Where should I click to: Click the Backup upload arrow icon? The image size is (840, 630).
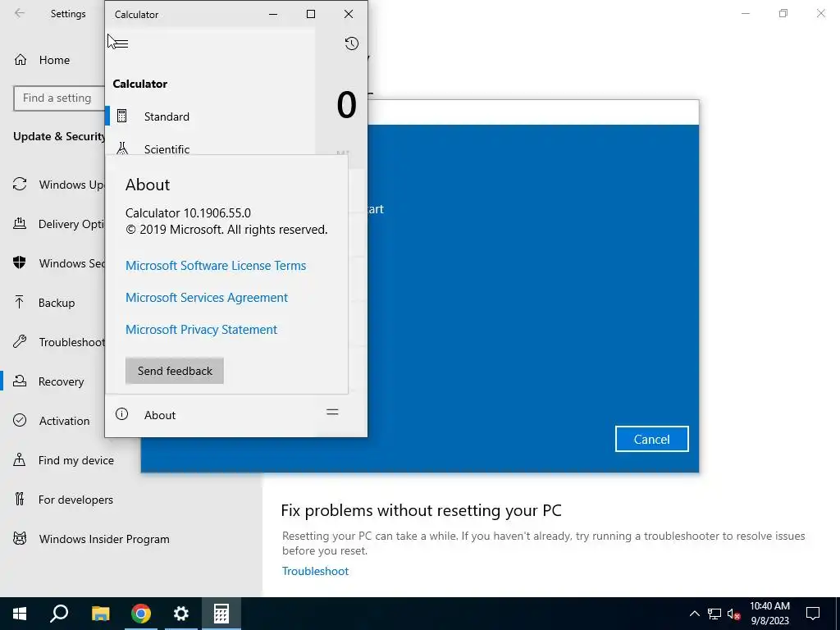pos(20,302)
